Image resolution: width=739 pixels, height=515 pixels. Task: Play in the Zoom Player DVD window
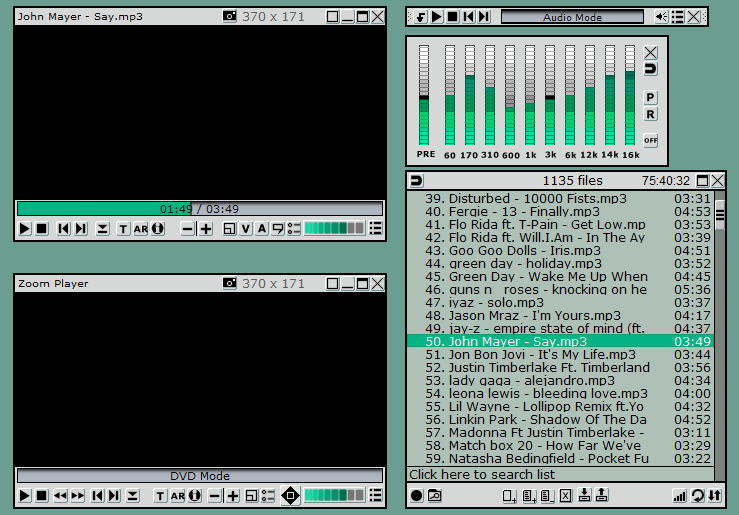[x=25, y=496]
